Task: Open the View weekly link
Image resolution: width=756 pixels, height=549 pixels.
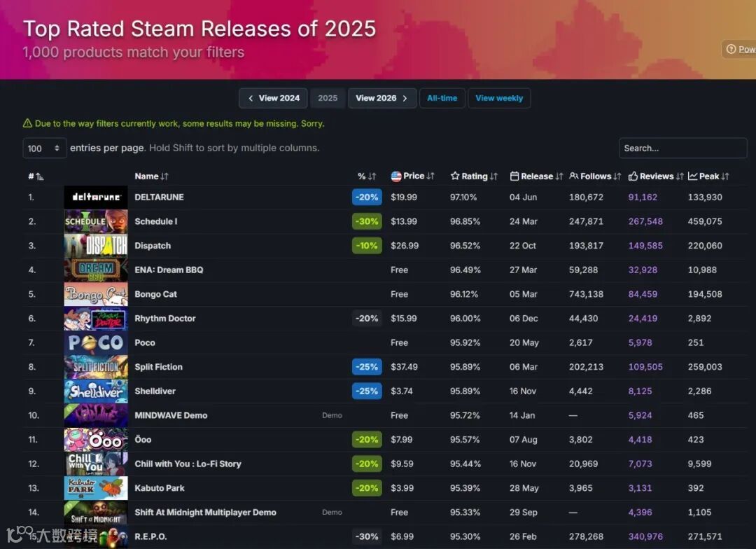Action: 499,98
